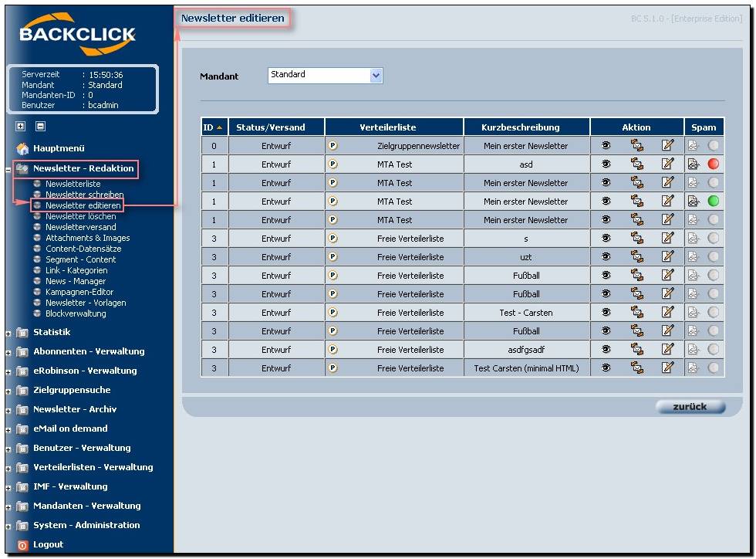
Task: Open Verteilerlisten - Verwaltung link
Action: 93,467
